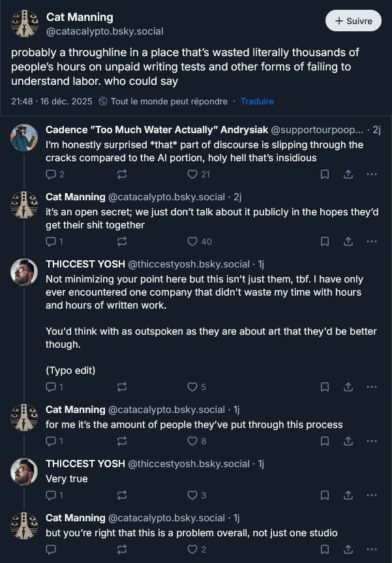Viewport: 392px width, 563px height.
Task: Open @catacalypto.bsky.social handle in the main post
Action: 105,31
